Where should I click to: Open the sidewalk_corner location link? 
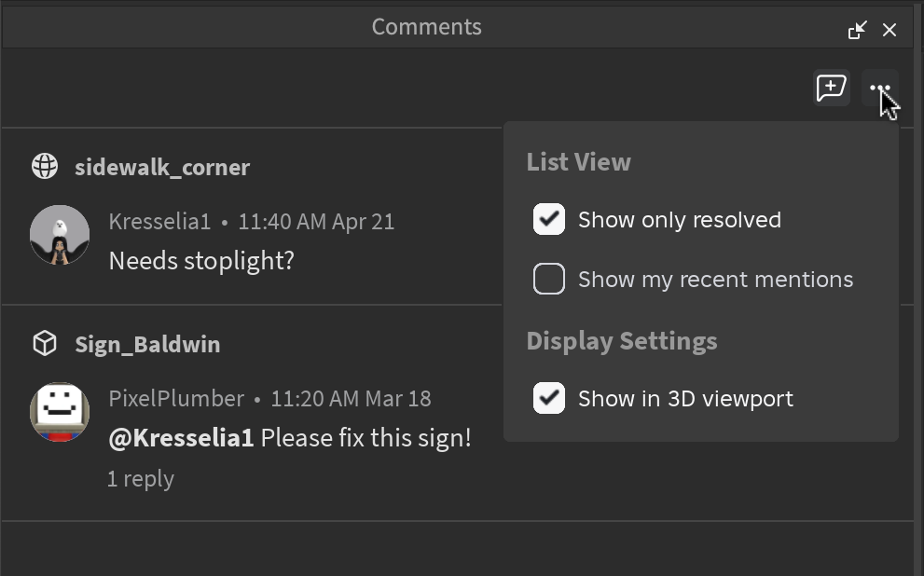162,167
